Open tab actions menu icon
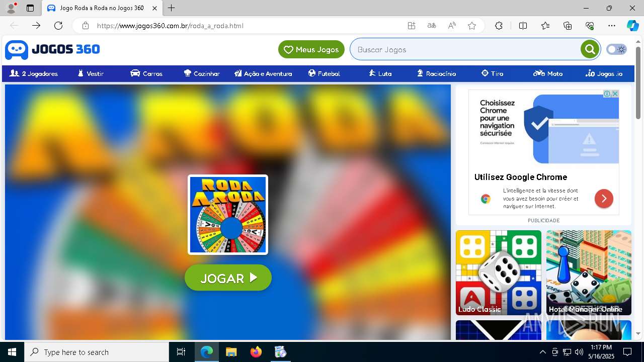644x362 pixels. pos(30,8)
